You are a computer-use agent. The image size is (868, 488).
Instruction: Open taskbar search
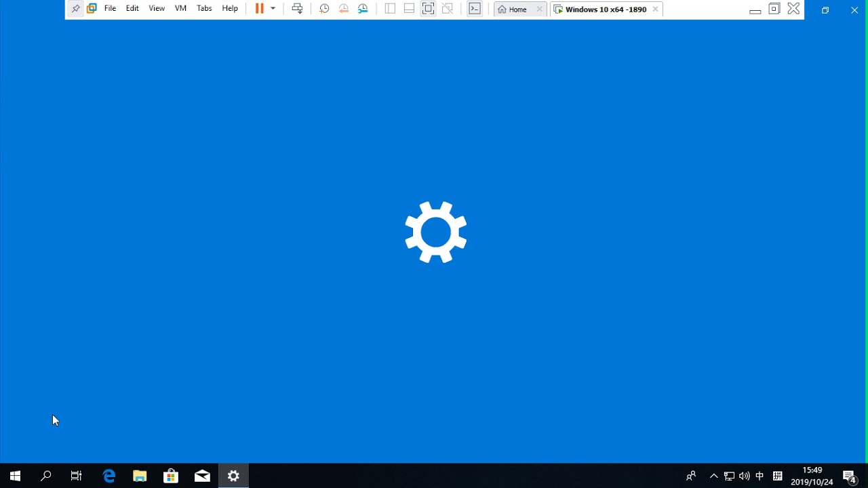[x=46, y=476]
